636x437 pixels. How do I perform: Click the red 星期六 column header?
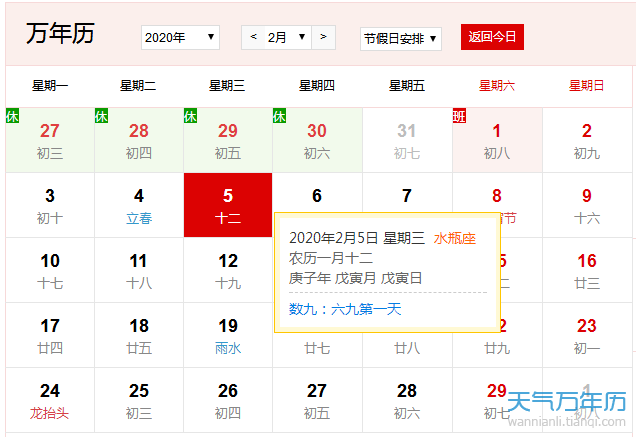click(x=497, y=86)
